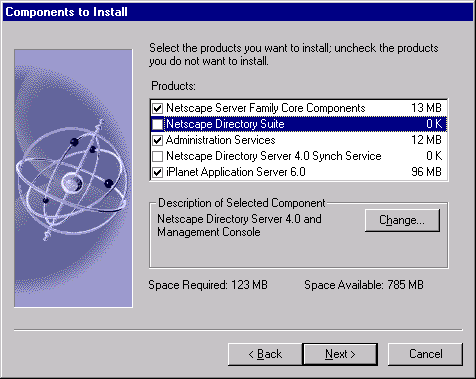The width and height of the screenshot is (476, 379).
Task: Uncheck Netscape Server Family Core Components checkbox
Action: (157, 108)
